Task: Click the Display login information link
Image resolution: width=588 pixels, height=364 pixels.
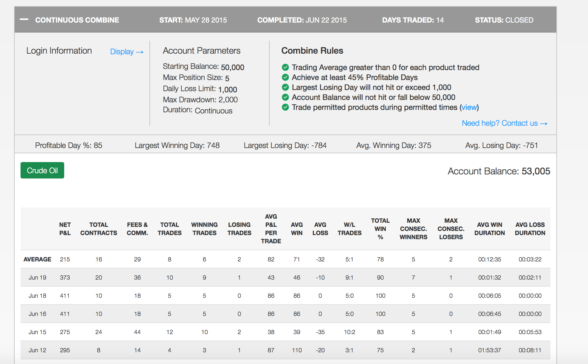Action: tap(127, 52)
